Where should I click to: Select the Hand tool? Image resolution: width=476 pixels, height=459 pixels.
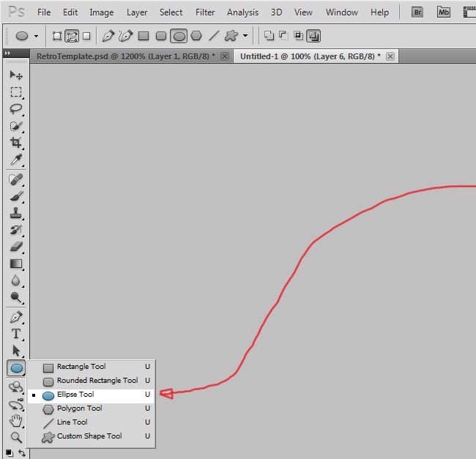[15, 421]
